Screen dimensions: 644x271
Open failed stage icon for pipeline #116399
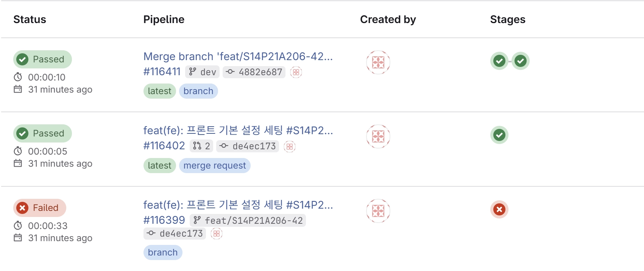point(499,209)
